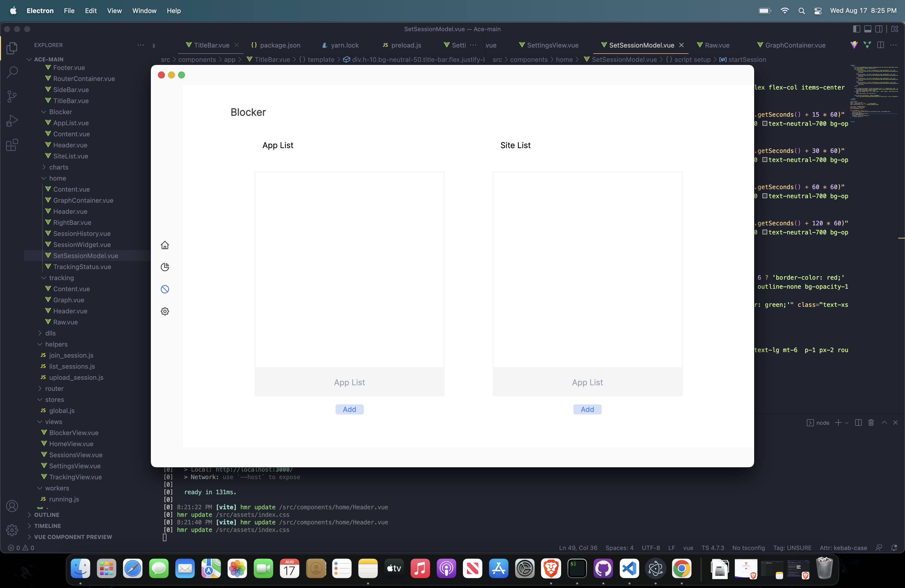Expand the charts folder

[59, 167]
